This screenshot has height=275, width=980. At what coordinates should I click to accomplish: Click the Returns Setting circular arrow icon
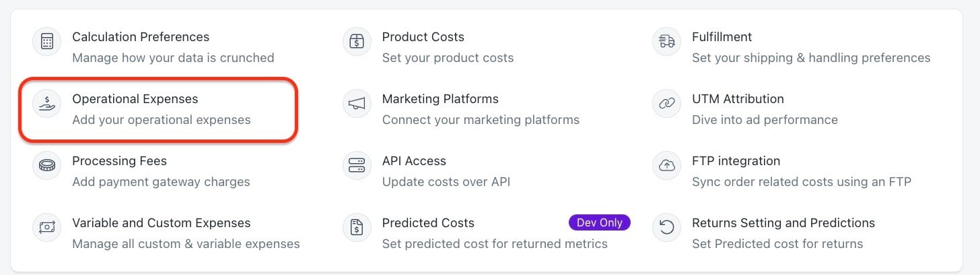coord(667,228)
